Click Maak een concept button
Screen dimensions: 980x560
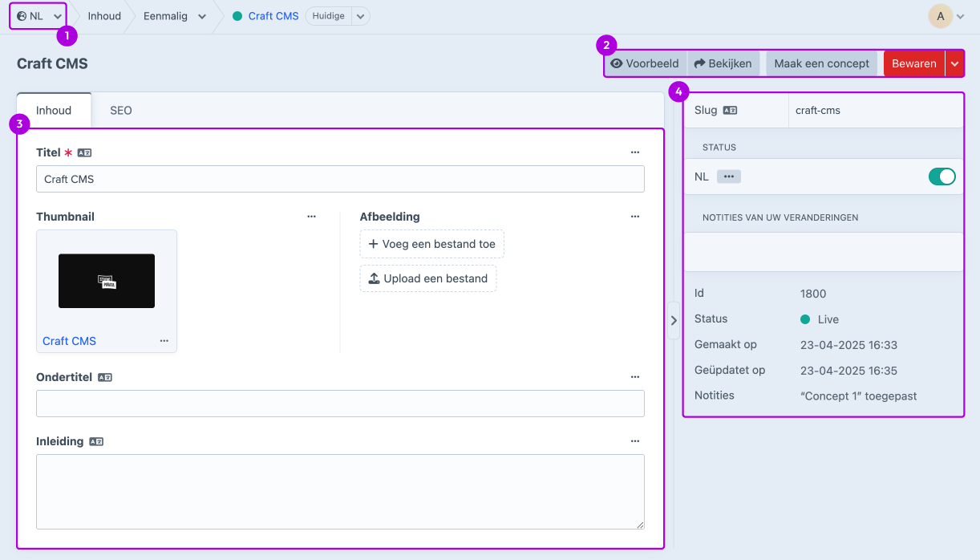(821, 63)
